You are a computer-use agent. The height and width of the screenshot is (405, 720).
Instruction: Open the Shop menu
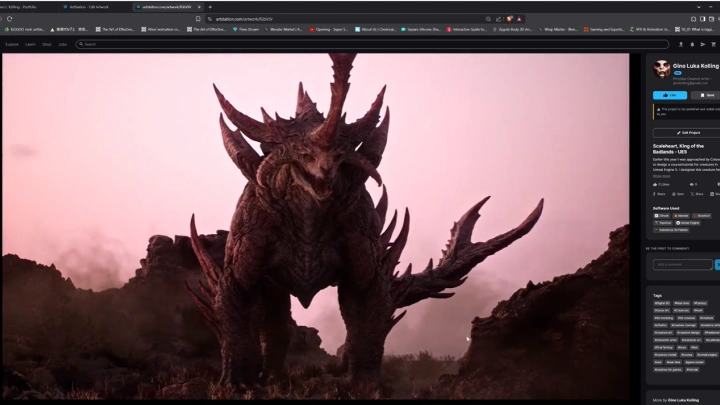pyautogui.click(x=47, y=44)
